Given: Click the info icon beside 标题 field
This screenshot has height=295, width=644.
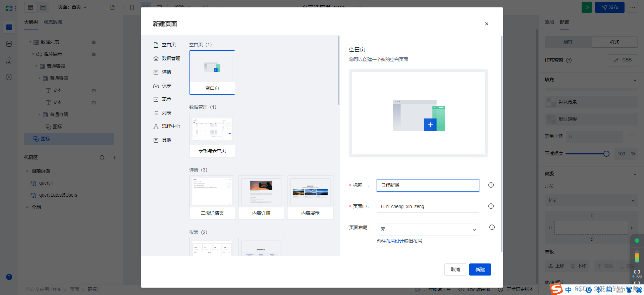Looking at the screenshot, I should (491, 185).
